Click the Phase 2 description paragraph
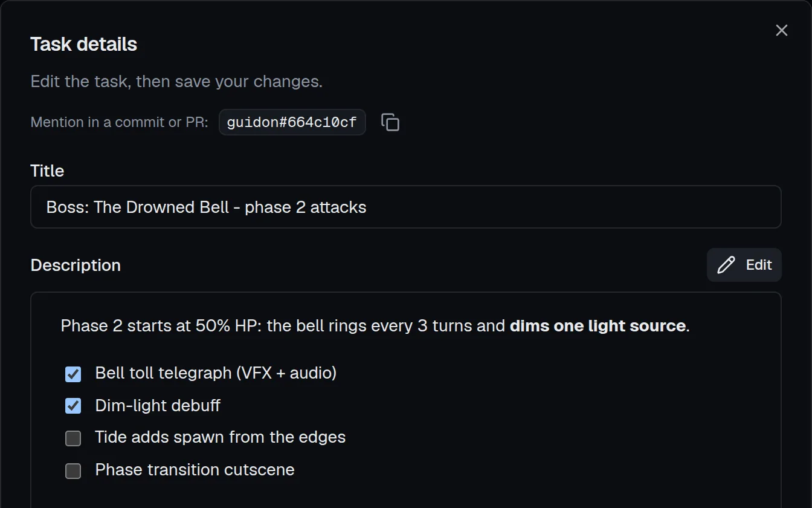 [x=375, y=326]
